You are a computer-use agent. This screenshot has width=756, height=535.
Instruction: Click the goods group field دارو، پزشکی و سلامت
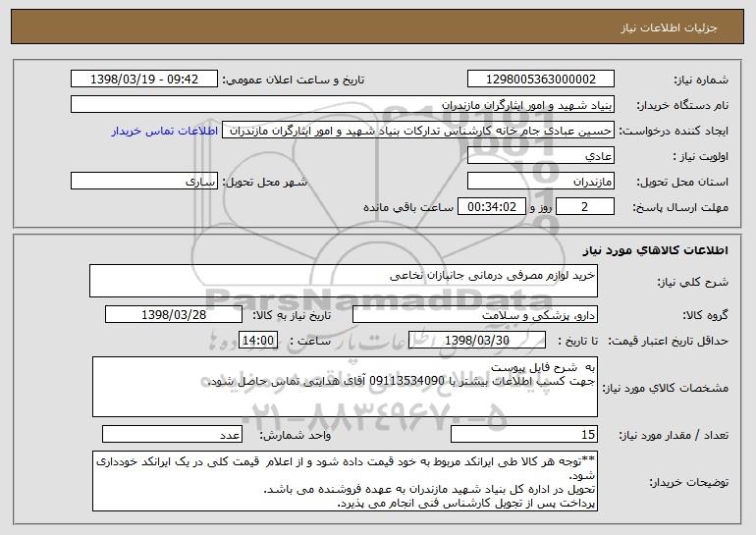475,315
